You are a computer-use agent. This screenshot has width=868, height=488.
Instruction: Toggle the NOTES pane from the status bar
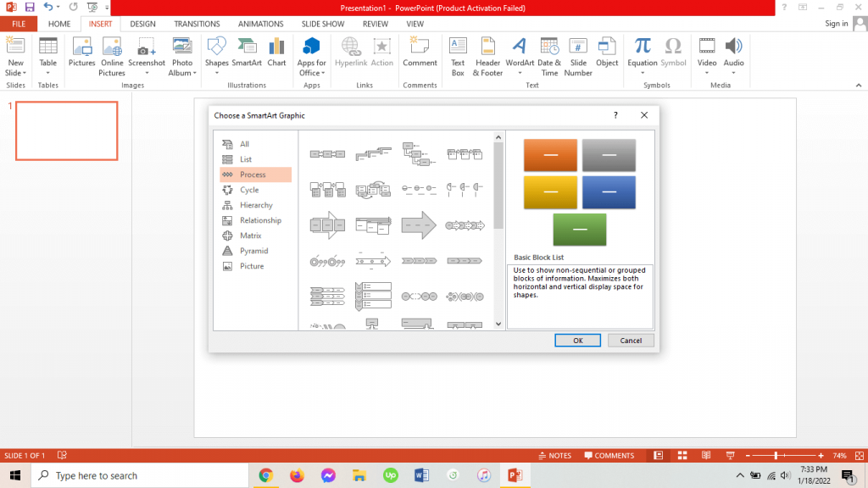[x=554, y=455]
